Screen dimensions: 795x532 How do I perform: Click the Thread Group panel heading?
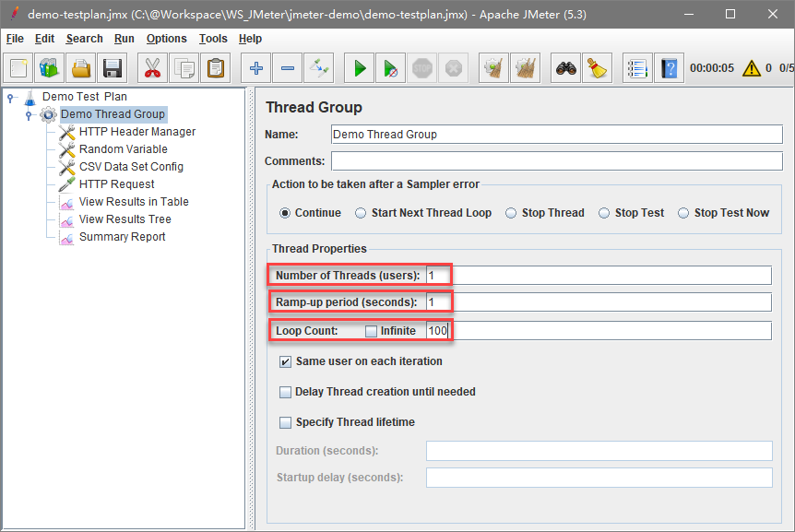tap(314, 107)
